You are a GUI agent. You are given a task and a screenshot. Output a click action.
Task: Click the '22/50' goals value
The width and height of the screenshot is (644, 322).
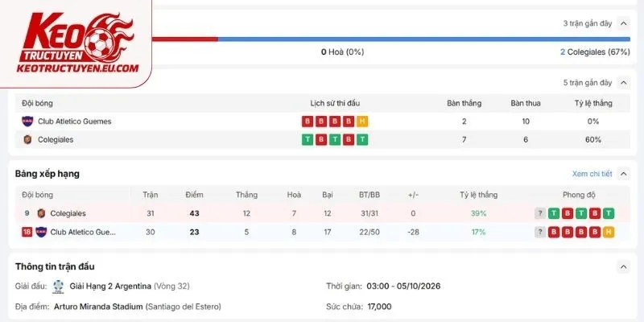point(369,232)
